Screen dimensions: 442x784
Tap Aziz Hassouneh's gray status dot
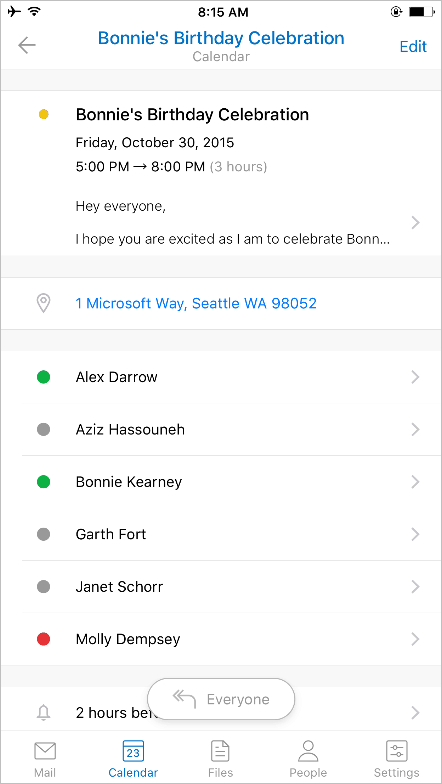point(44,430)
